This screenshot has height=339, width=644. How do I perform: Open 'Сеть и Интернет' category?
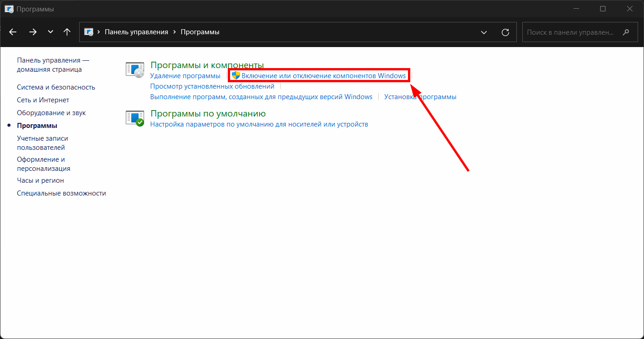point(43,100)
